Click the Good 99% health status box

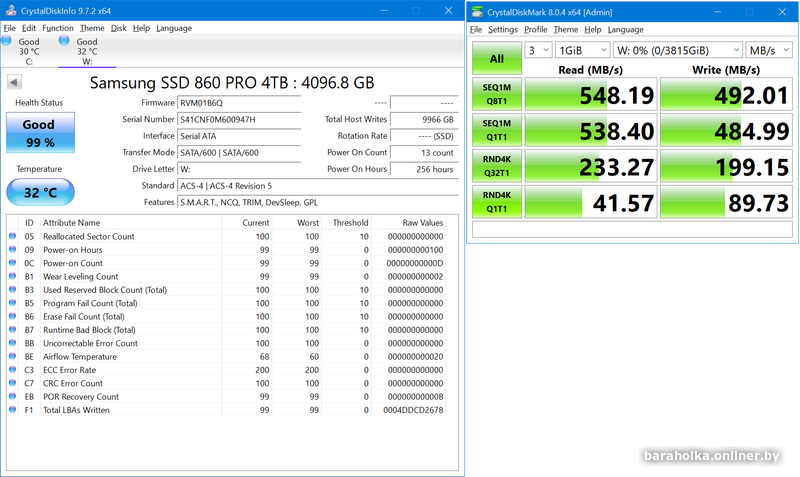point(39,132)
